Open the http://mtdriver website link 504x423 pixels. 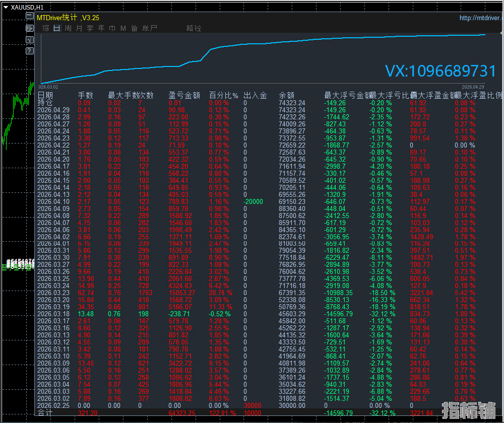[x=481, y=18]
